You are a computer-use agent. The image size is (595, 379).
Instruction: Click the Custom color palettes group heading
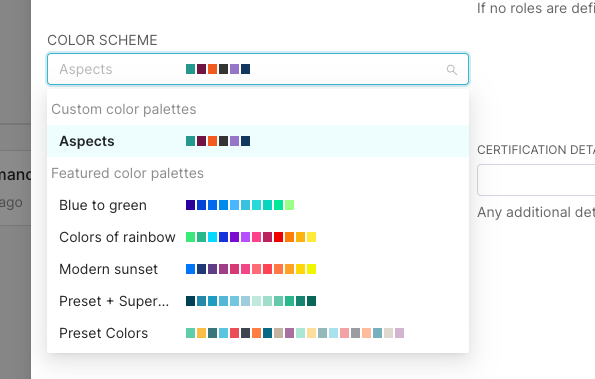click(124, 109)
